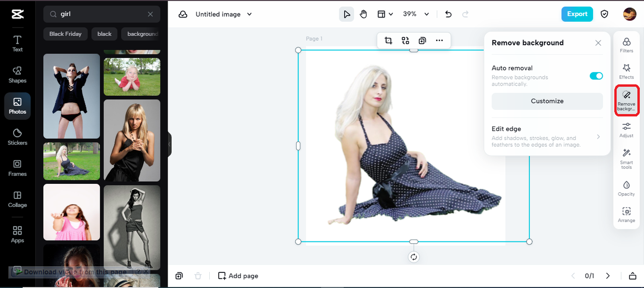The height and width of the screenshot is (288, 644).
Task: Select the pointer select tool
Action: click(x=346, y=14)
